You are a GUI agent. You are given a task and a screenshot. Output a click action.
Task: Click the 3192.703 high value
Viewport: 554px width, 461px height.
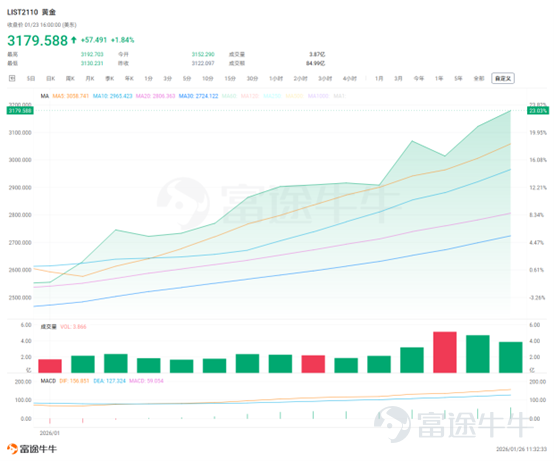[x=92, y=54]
